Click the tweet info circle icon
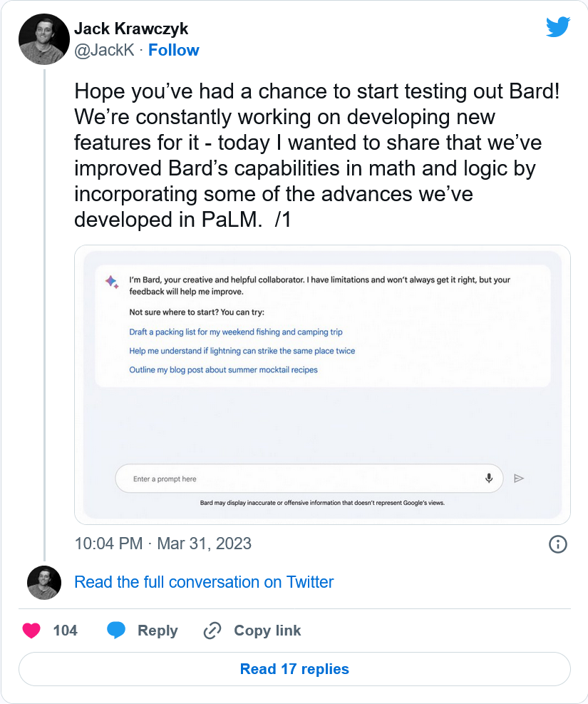The image size is (588, 704). 558,544
